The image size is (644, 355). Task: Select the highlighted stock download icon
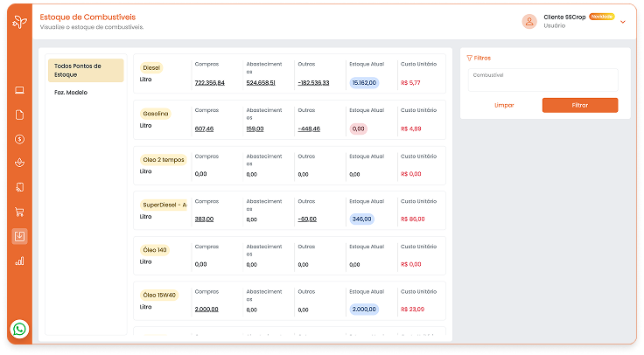pos(20,236)
